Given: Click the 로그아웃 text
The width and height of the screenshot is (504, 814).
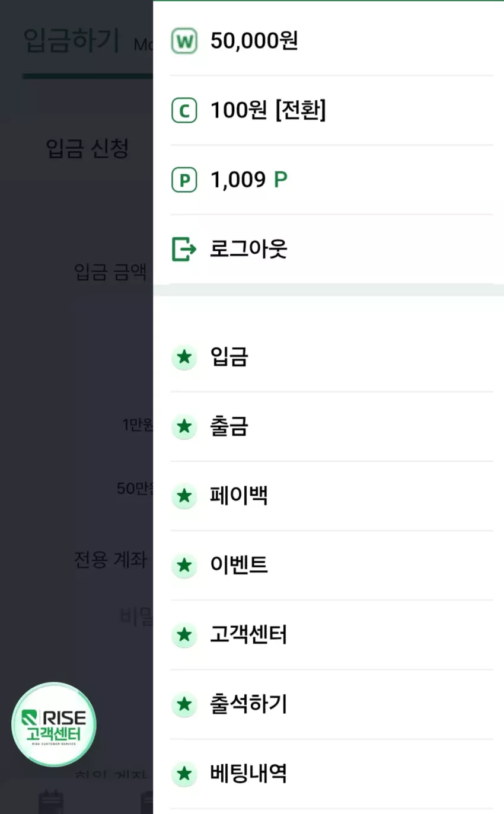Looking at the screenshot, I should pos(248,249).
